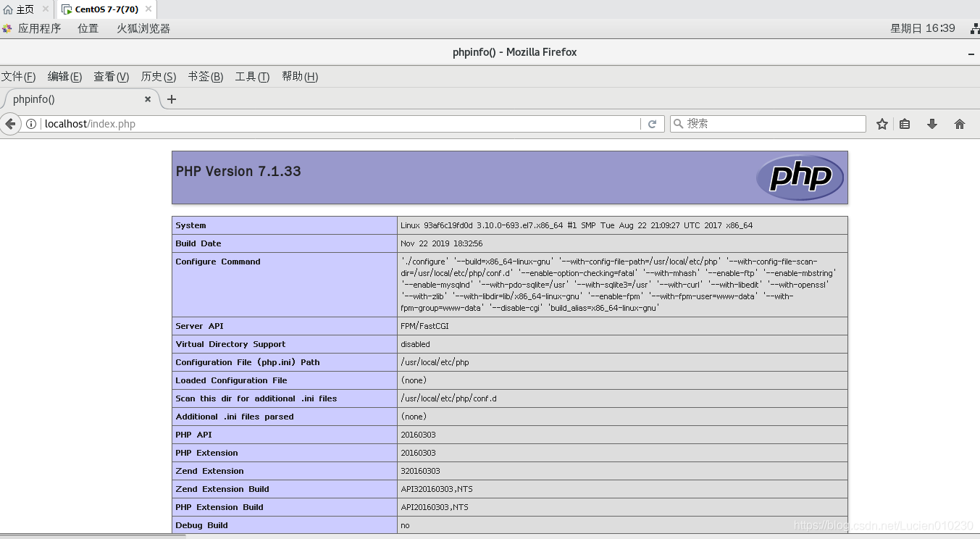Open site information icon in address bar
This screenshot has width=980, height=539.
point(31,123)
